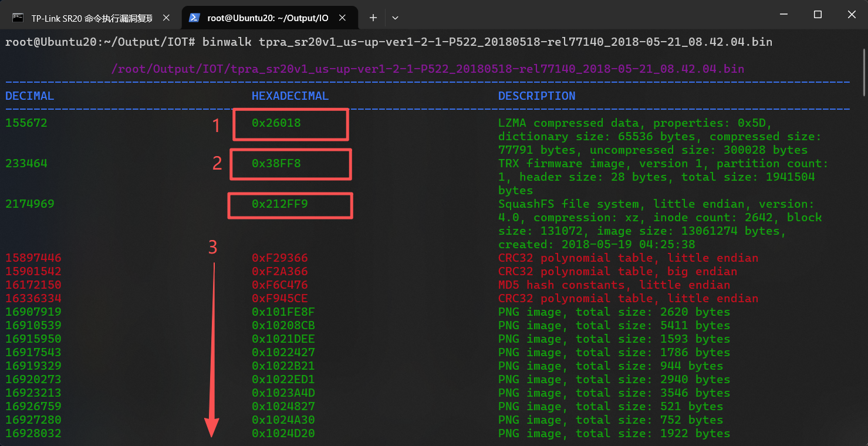868x446 pixels.
Task: Click the command prompt icon on the TP-Link tab
Action: point(18,18)
